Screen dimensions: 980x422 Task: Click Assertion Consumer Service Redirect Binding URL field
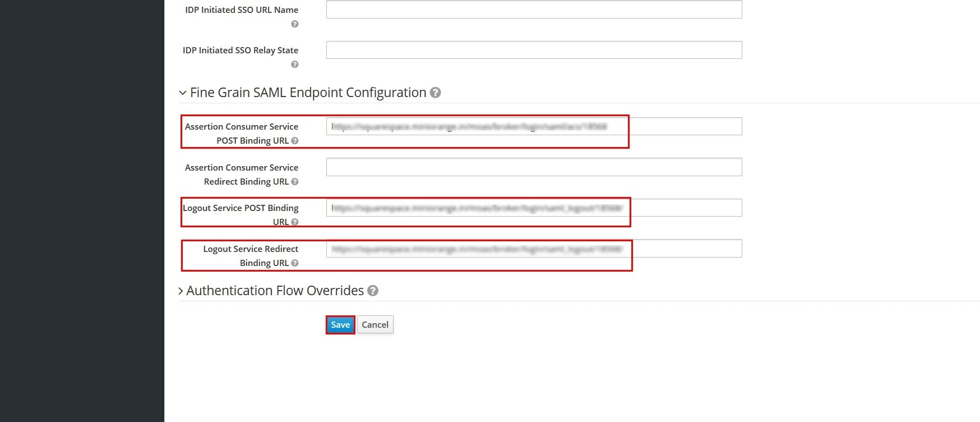click(534, 167)
